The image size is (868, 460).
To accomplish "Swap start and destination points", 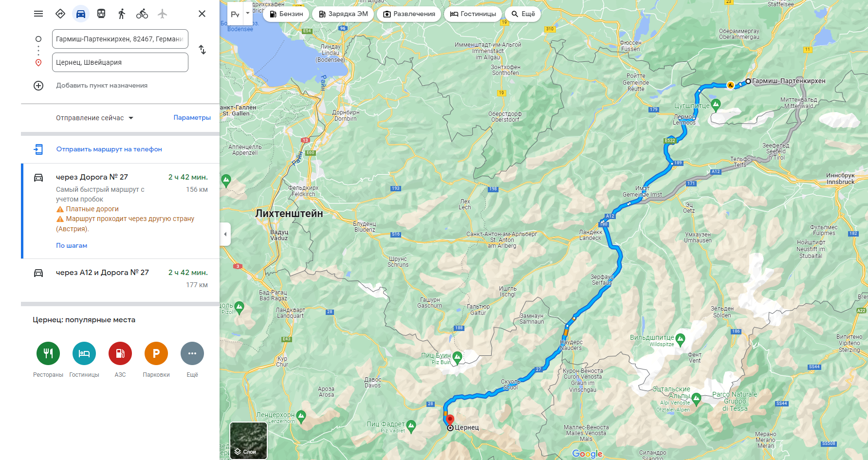I will (x=203, y=50).
